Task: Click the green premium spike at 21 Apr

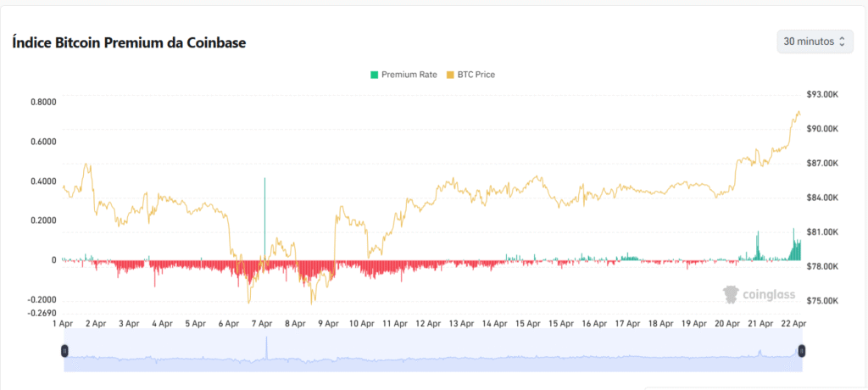Action: [x=758, y=247]
